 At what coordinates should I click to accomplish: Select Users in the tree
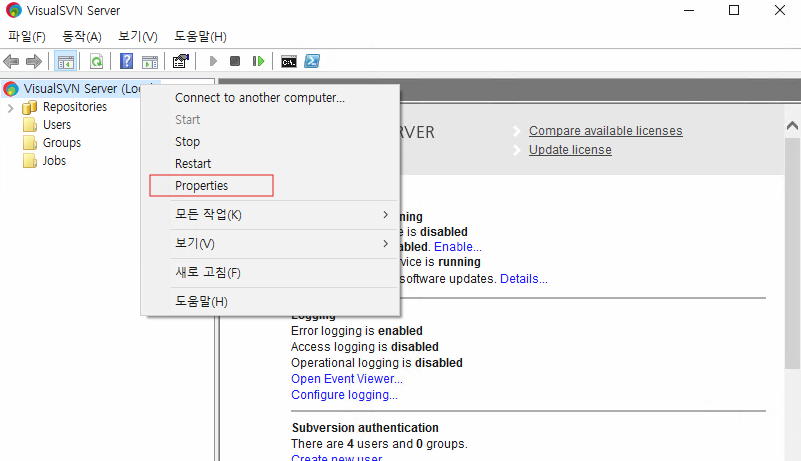(57, 125)
